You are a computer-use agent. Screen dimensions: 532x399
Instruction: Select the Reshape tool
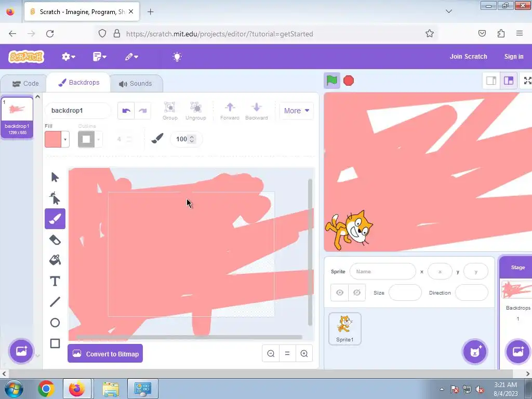pos(55,198)
